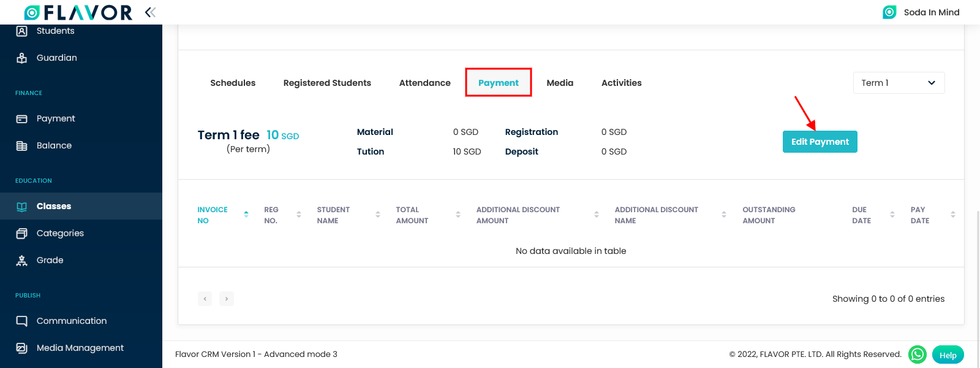Click the 'No data available in table' message
The image size is (980, 368).
point(571,251)
